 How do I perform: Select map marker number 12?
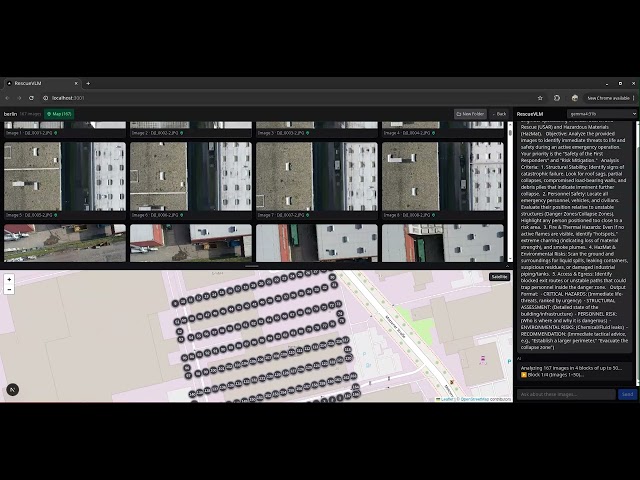(199, 298)
